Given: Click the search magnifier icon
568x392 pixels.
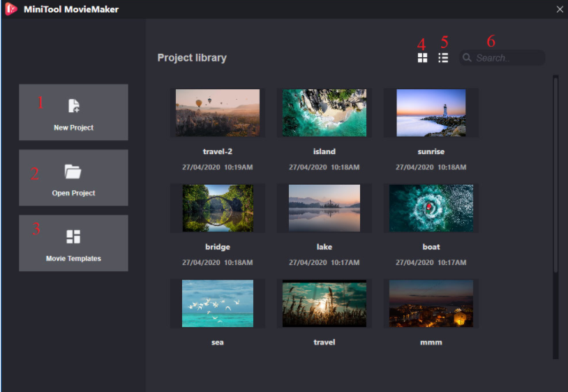Looking at the screenshot, I should click(467, 58).
